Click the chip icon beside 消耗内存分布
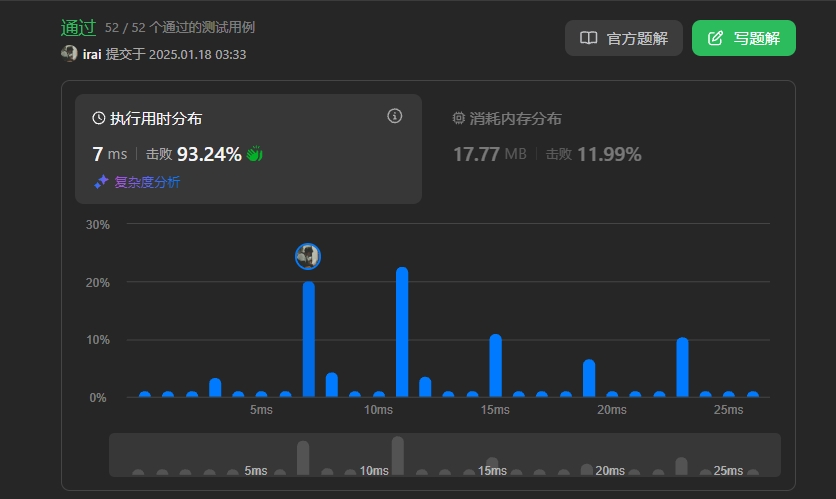This screenshot has height=499, width=836. pyautogui.click(x=459, y=118)
